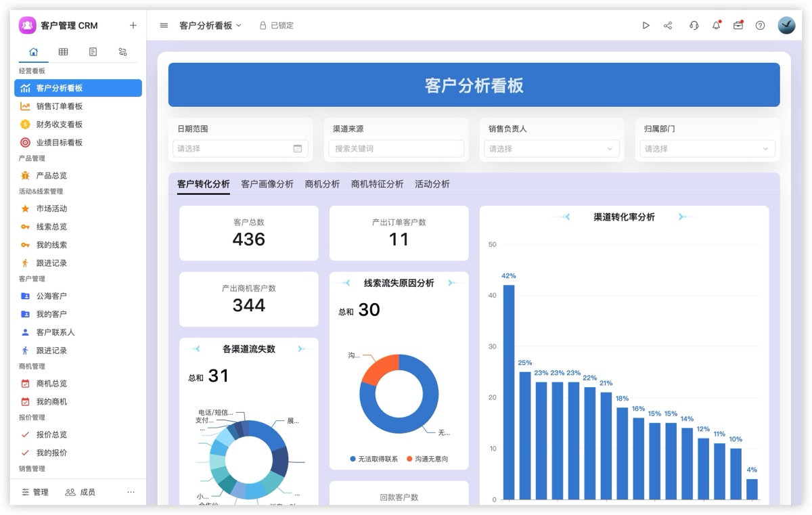Screen dimensions: 812x515
Task: Click the CRM app logo icon
Action: [27, 25]
